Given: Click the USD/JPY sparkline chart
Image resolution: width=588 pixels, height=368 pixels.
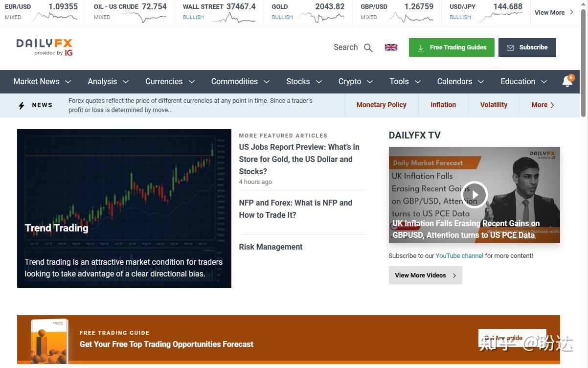Looking at the screenshot, I should coord(500,17).
